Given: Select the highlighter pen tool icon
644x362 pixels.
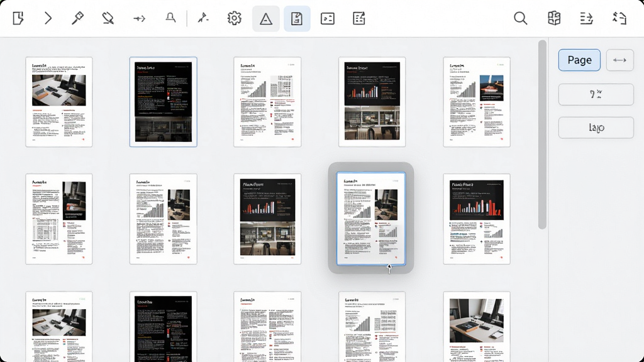Looking at the screenshot, I should (x=108, y=18).
